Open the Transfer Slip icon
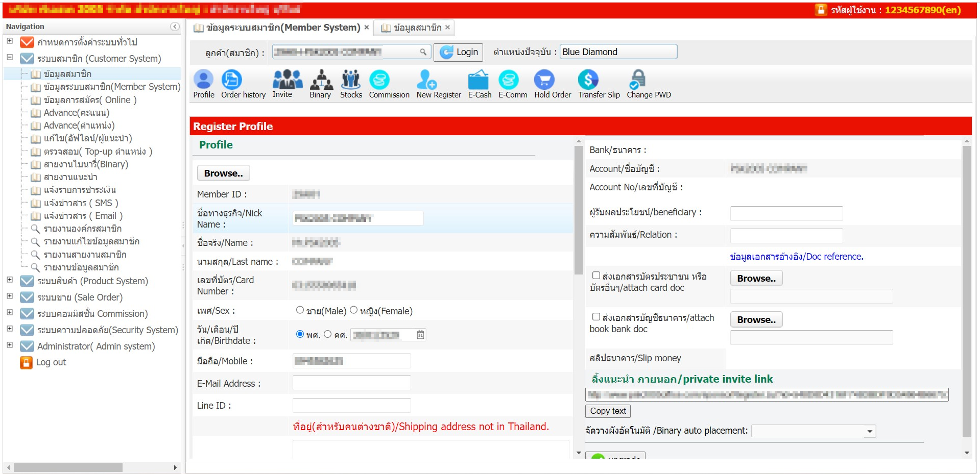The width and height of the screenshot is (980, 474). tap(588, 80)
